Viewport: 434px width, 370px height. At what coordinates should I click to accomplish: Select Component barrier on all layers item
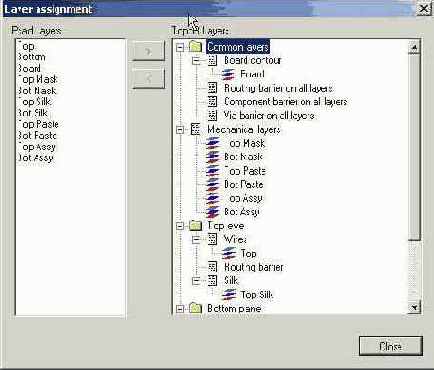[285, 101]
